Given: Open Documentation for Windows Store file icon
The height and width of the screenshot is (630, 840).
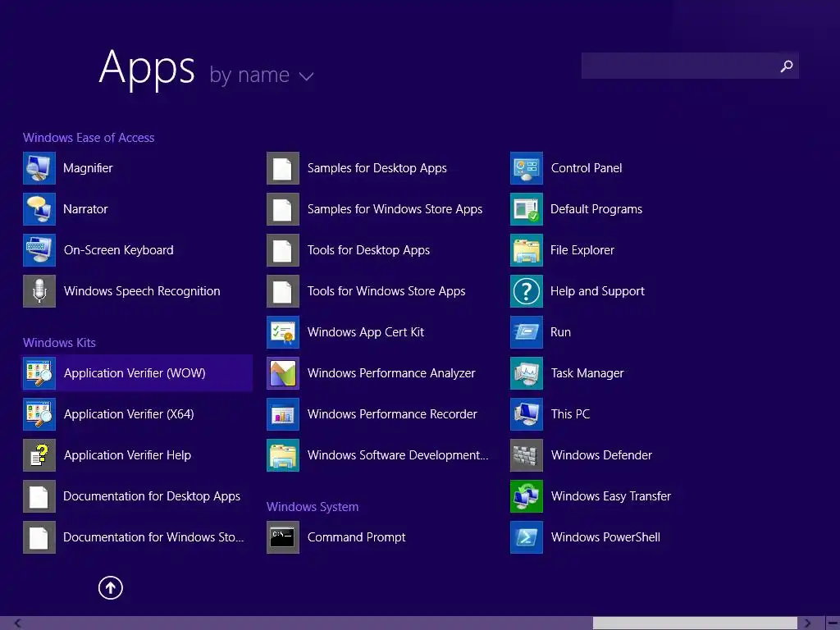Looking at the screenshot, I should pos(39,537).
